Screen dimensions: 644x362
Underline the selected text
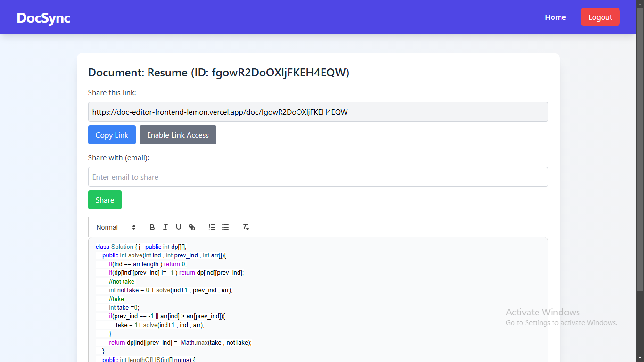178,227
